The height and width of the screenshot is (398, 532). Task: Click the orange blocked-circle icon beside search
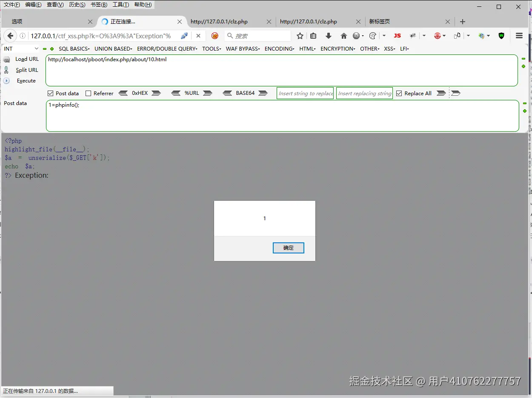[215, 36]
